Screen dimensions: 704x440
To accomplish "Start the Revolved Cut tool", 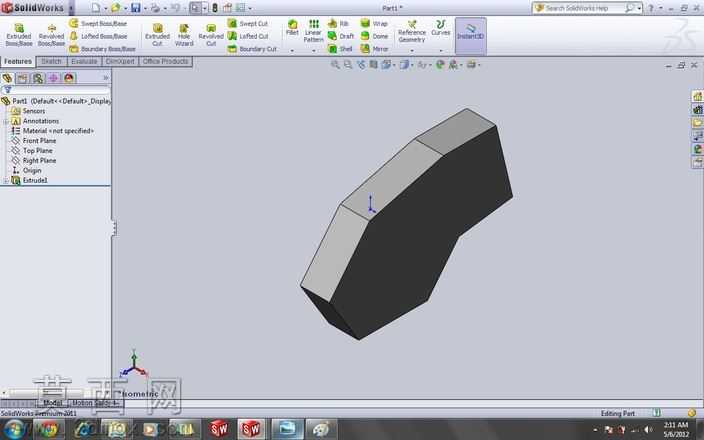I will [211, 35].
